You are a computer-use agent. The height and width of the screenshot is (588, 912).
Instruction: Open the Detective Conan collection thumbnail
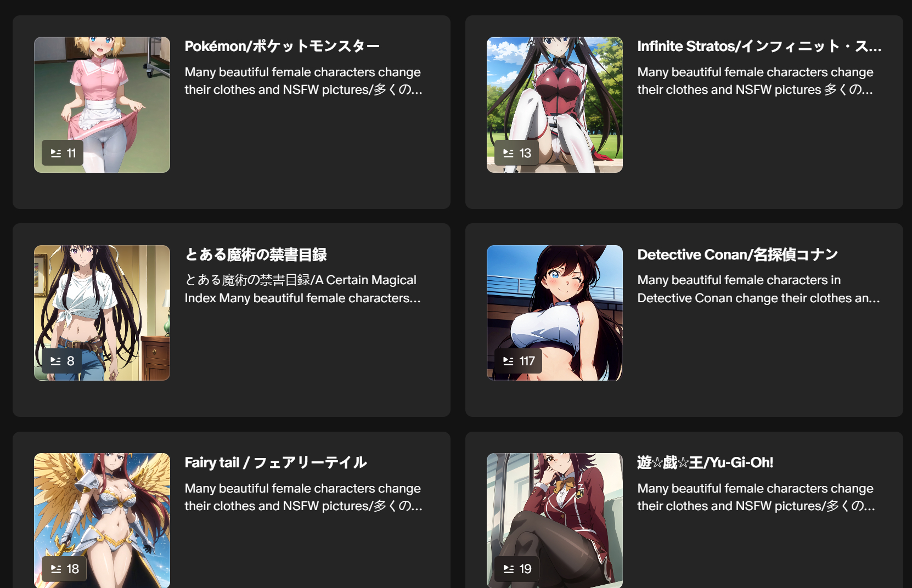coord(555,313)
